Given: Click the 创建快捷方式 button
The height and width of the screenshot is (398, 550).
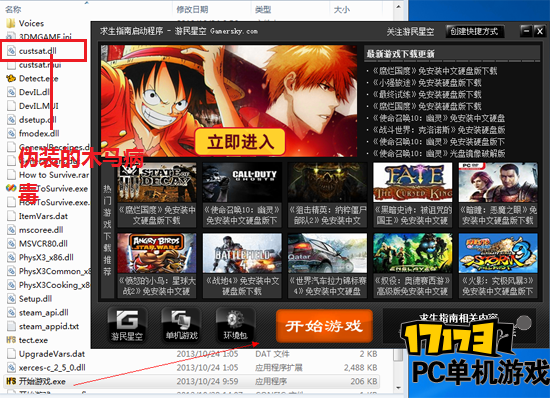Looking at the screenshot, I should pyautogui.click(x=475, y=32).
